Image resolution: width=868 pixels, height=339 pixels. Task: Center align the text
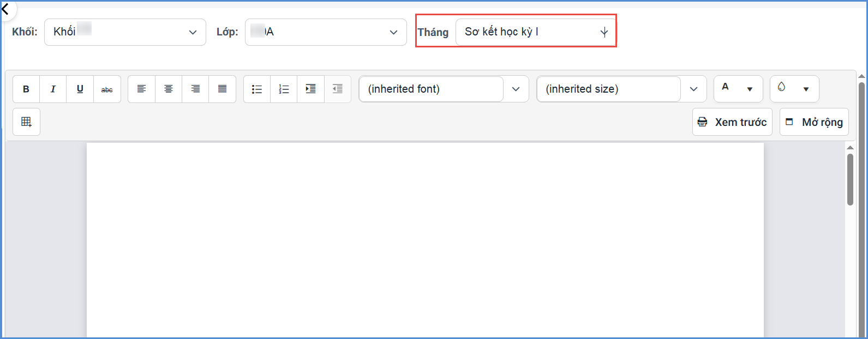169,89
